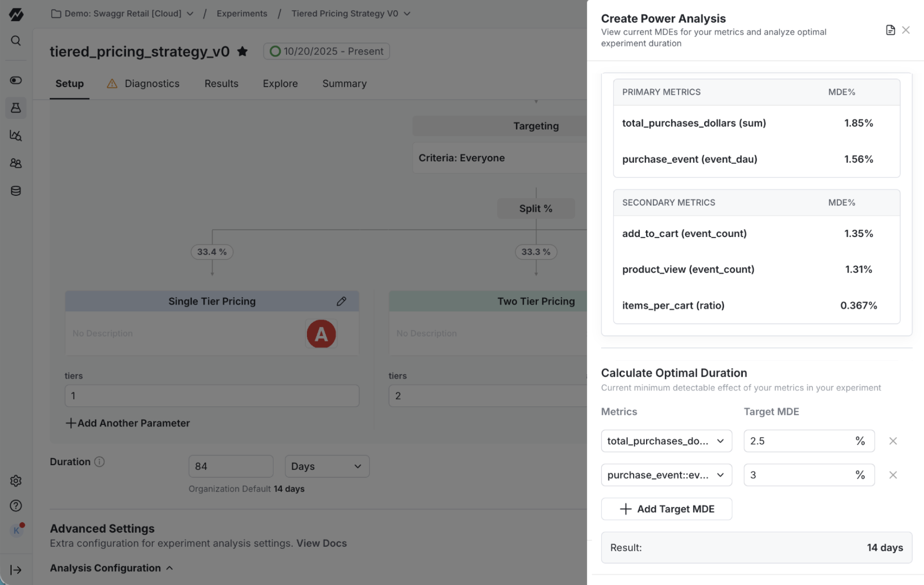Open the Experiments flask icon in sidebar
The width and height of the screenshot is (924, 585).
pos(16,108)
